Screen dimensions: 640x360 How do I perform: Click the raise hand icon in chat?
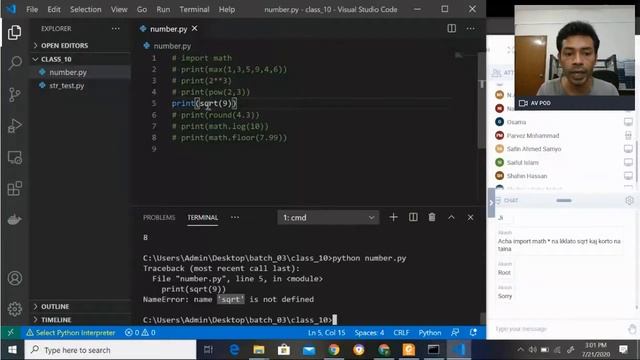pyautogui.click(x=632, y=329)
